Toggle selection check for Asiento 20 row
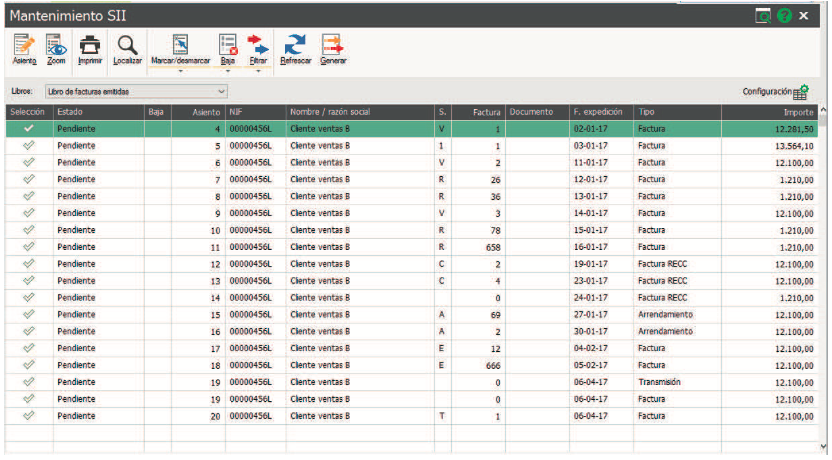The image size is (832, 460). click(x=29, y=415)
